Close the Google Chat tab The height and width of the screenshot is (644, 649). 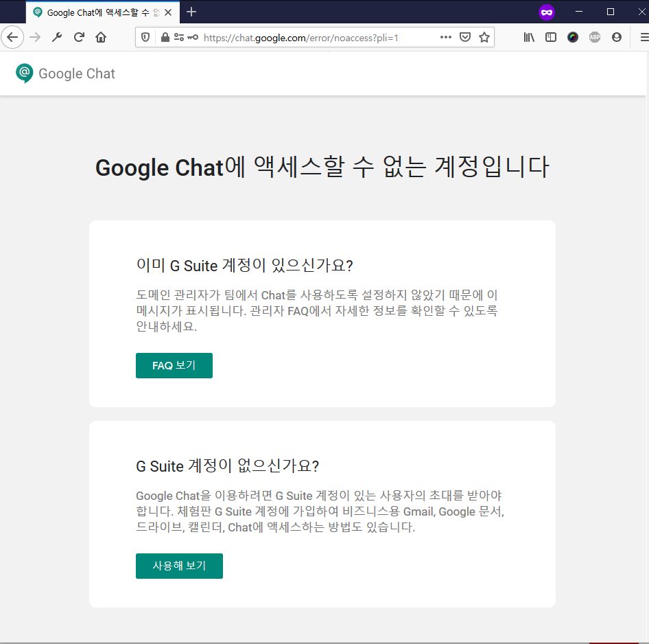168,12
